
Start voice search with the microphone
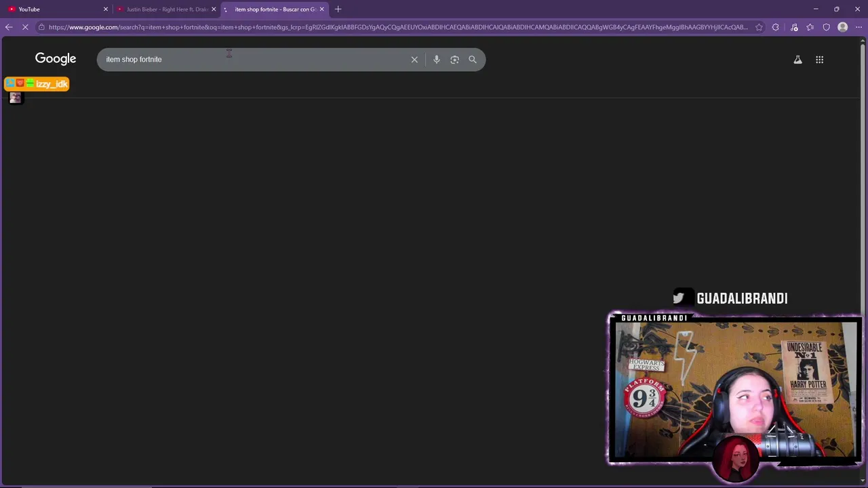tap(437, 60)
